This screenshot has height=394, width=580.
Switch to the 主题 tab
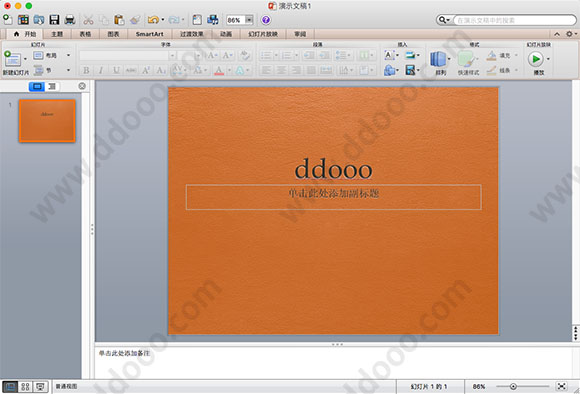pyautogui.click(x=57, y=34)
